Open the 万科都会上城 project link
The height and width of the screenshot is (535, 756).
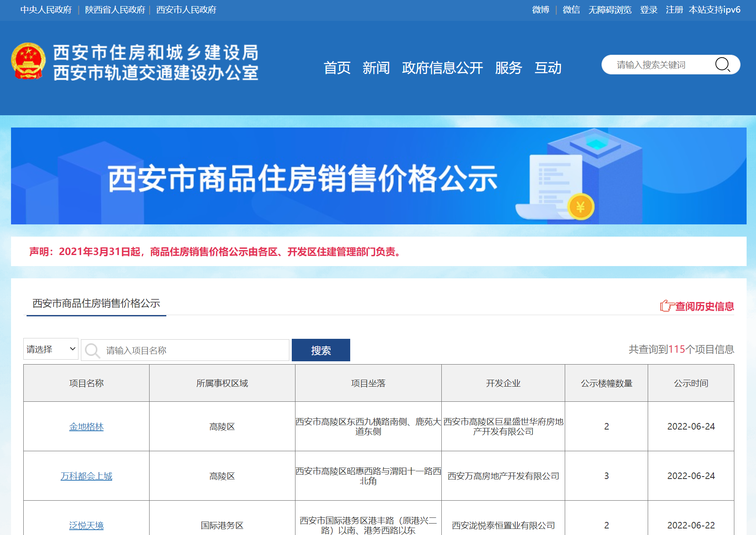click(x=86, y=476)
